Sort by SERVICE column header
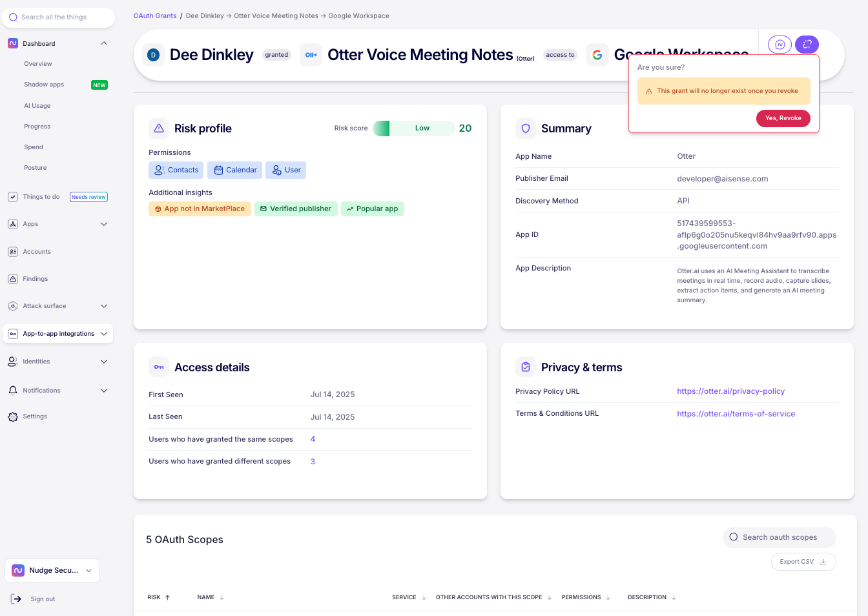 (x=409, y=597)
